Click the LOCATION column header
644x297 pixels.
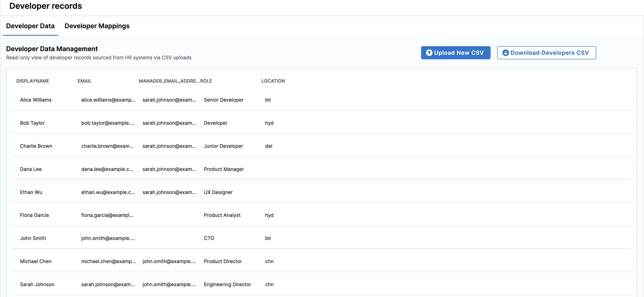click(x=273, y=81)
